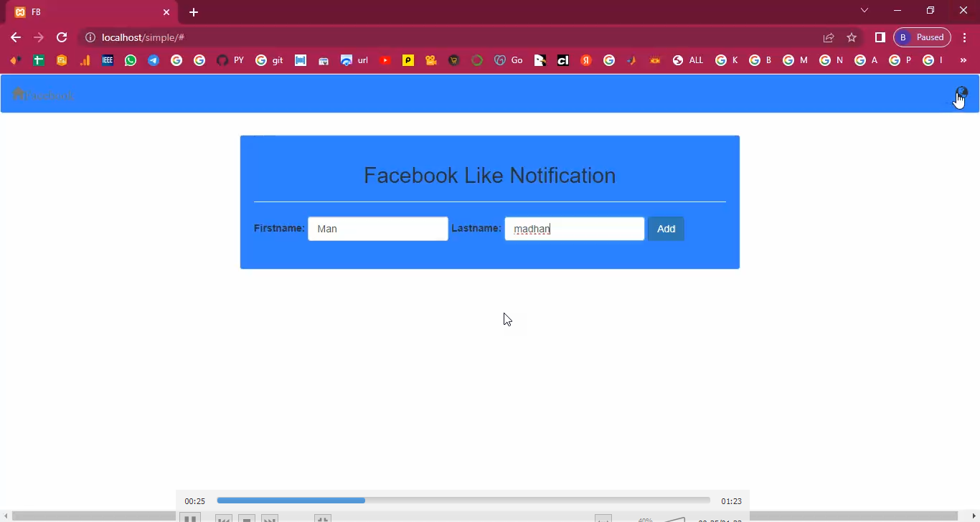Open the Yandex bookmark
This screenshot has height=522, width=980.
tap(586, 60)
